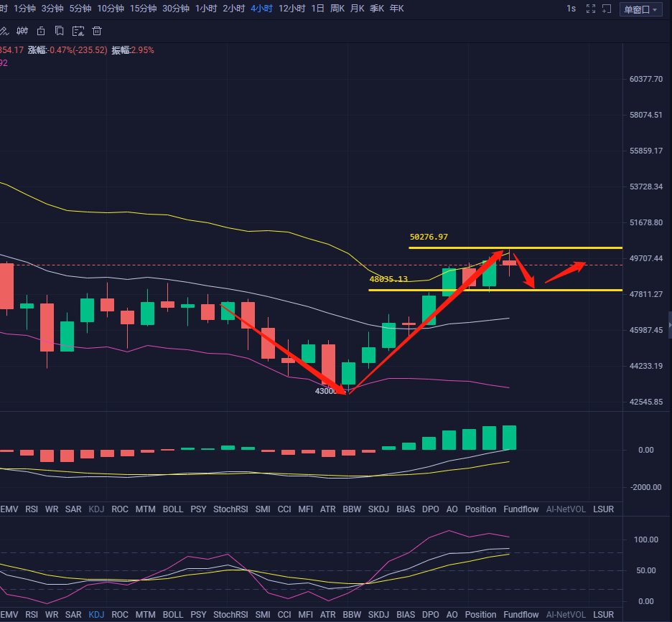Switch to the 月K monthly chart
Viewport: 672px width, 622px height.
[357, 9]
